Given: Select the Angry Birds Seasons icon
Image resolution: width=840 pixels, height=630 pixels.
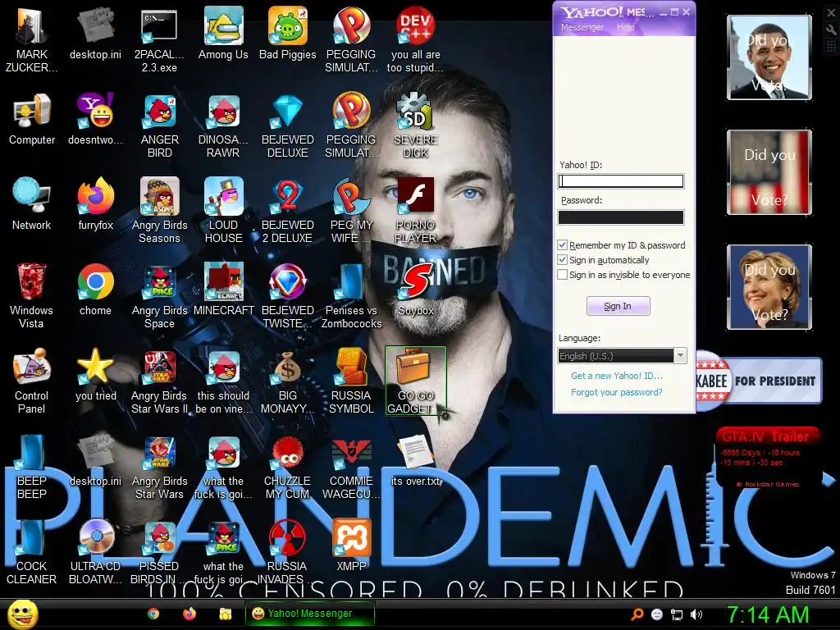Looking at the screenshot, I should [160, 211].
